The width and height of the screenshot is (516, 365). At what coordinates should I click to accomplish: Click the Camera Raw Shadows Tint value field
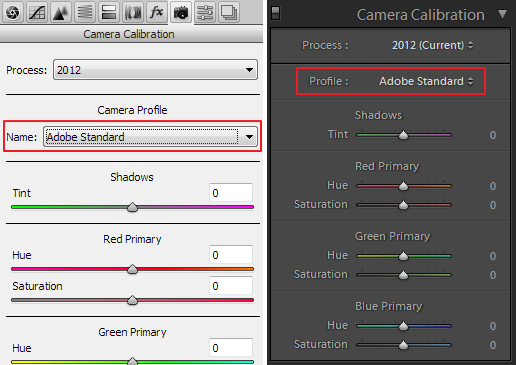(x=231, y=193)
